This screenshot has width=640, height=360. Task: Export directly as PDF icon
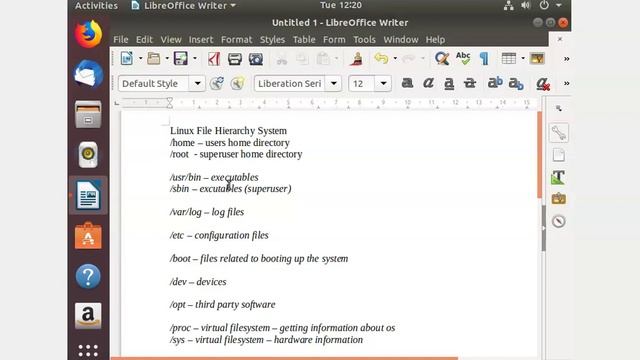(x=214, y=59)
